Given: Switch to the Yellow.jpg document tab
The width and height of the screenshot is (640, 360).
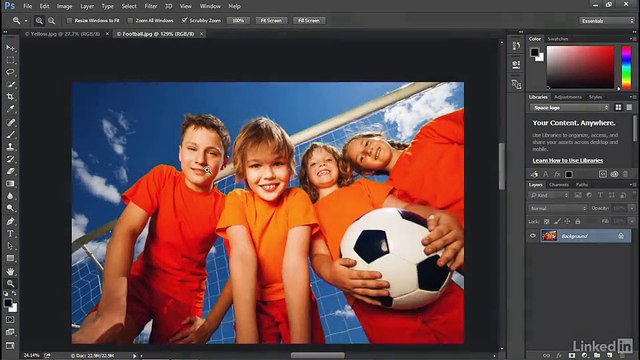Looking at the screenshot, I should [62, 34].
